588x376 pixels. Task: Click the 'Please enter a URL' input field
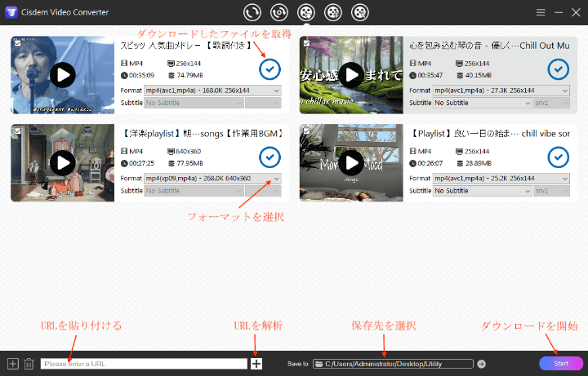(144, 364)
